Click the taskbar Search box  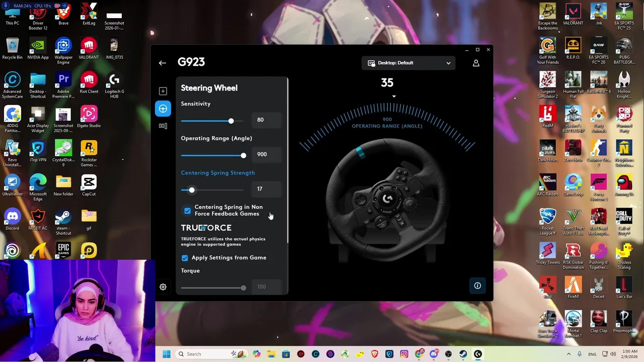(x=212, y=354)
